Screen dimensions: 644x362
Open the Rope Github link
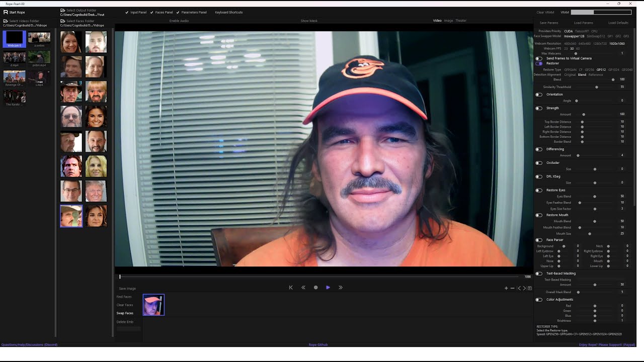tap(318, 345)
